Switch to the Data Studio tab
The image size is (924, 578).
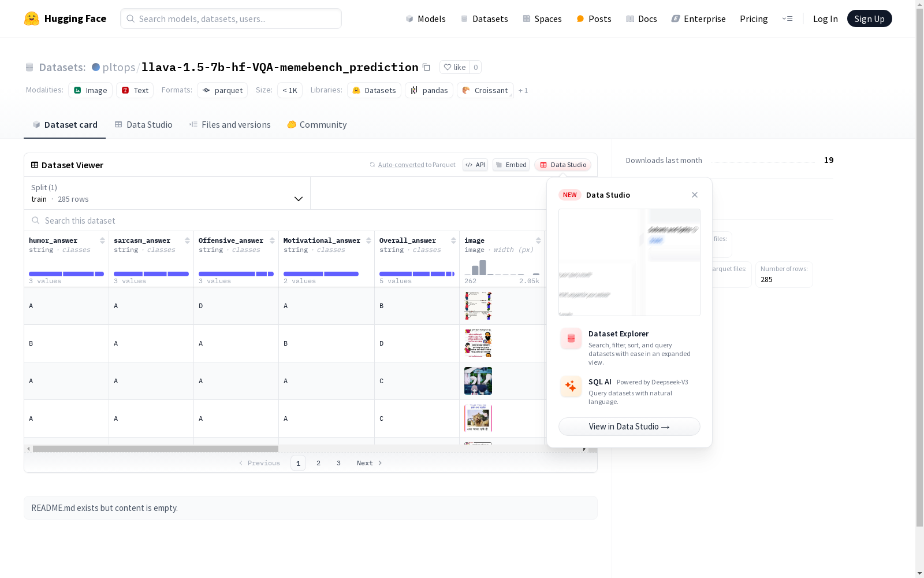(144, 125)
